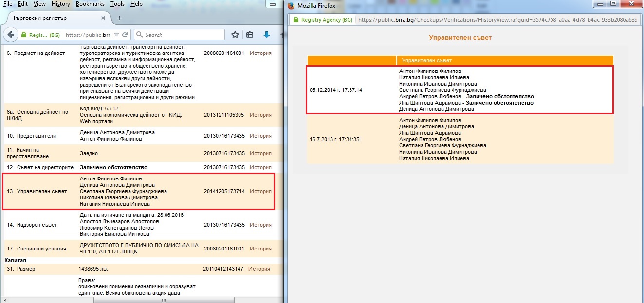Screen dimensions: 644x303
Task: Click the popup window's URL address field
Action: (497, 20)
